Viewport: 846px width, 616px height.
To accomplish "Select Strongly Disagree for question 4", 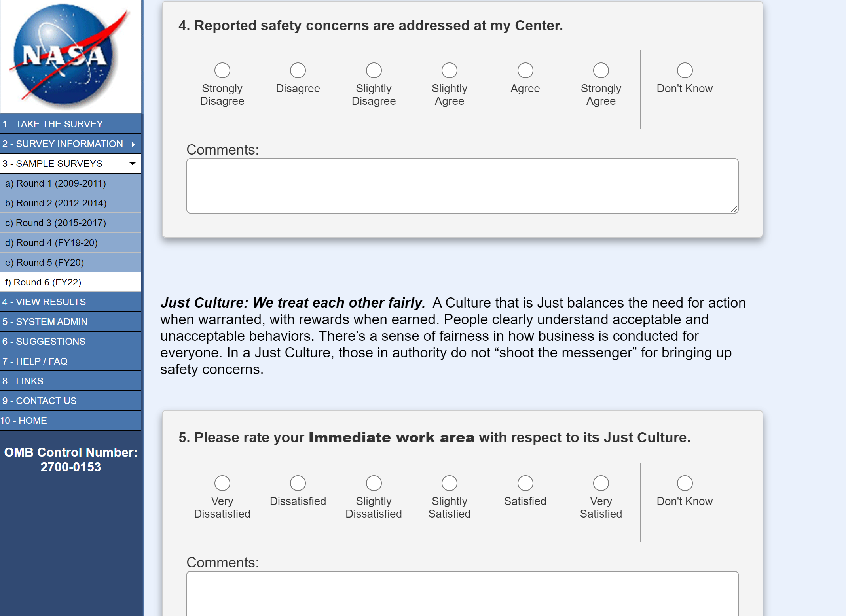I will pos(222,71).
